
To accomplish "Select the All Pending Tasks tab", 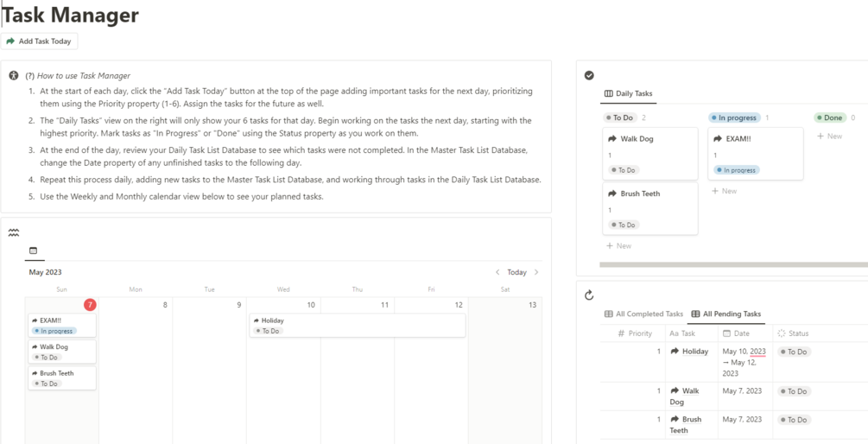I will pyautogui.click(x=725, y=314).
